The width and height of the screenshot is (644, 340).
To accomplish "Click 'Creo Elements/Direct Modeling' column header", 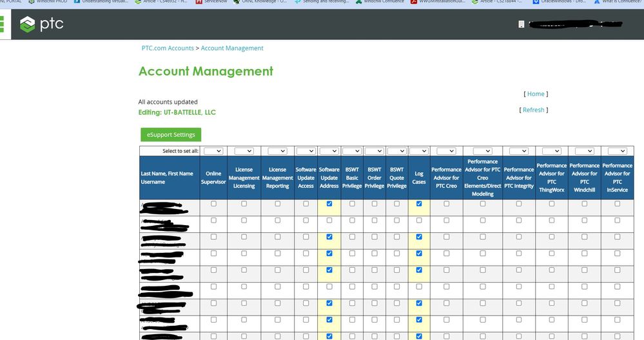I will click(483, 177).
